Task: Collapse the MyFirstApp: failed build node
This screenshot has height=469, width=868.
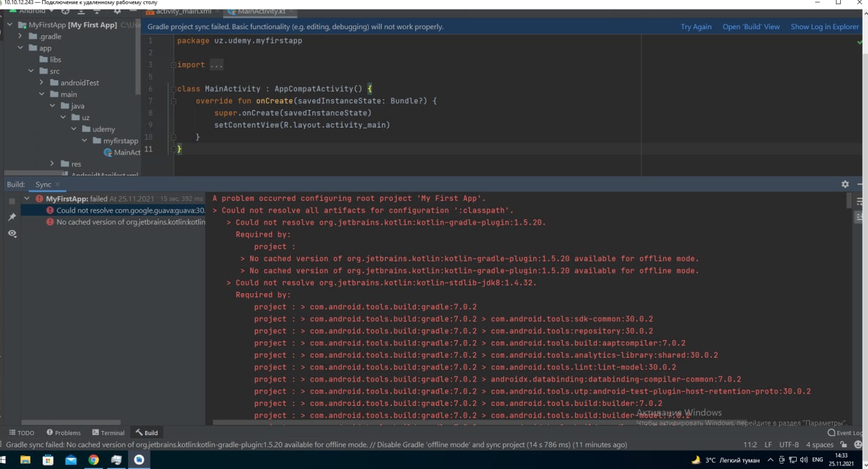Action: click(27, 199)
